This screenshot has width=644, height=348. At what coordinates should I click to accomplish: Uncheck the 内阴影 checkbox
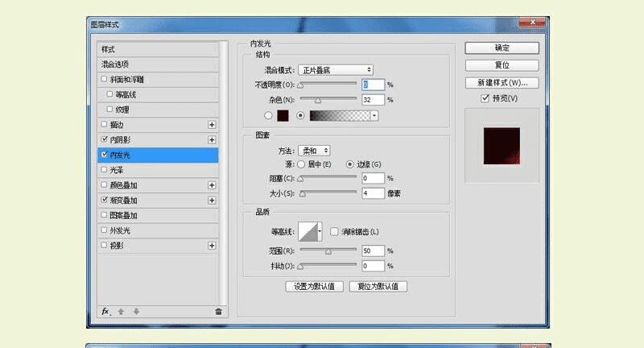104,139
